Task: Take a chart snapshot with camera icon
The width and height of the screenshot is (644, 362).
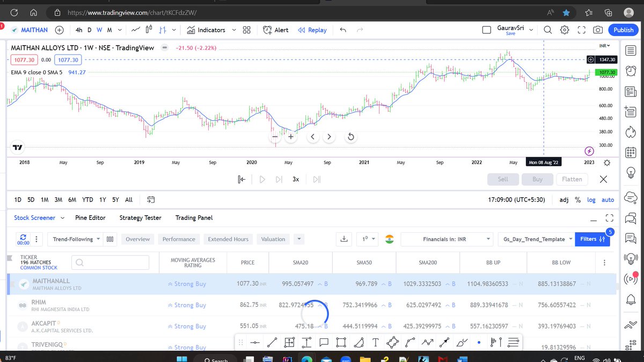Action: coord(598,30)
